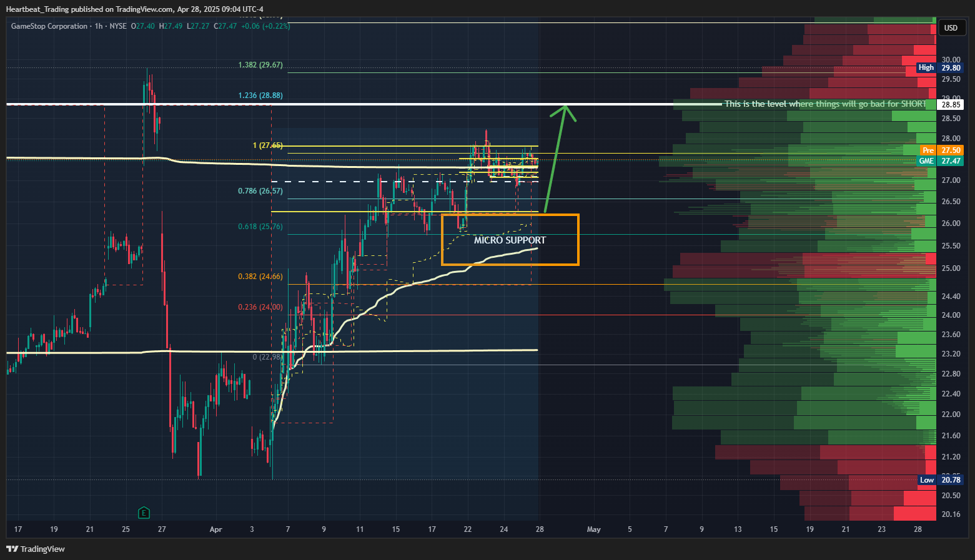Click the 27.00 price axis level
Screen dimensions: 975x560
951,180
